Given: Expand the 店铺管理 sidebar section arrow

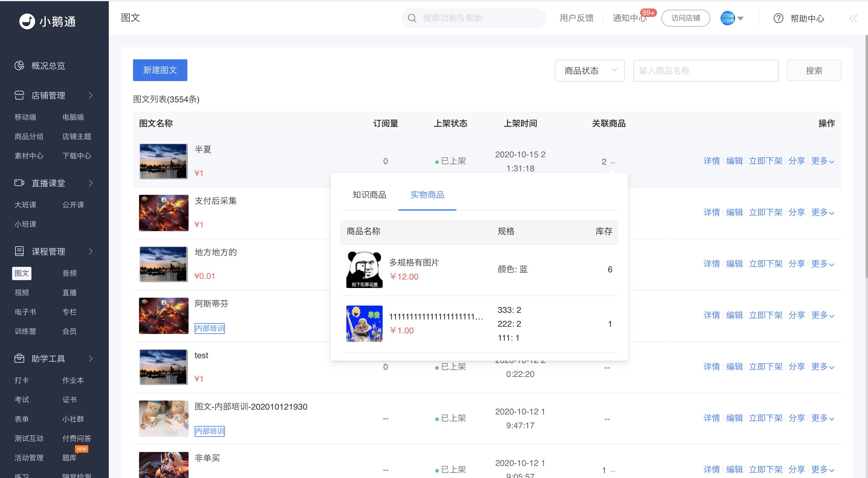Looking at the screenshot, I should pyautogui.click(x=91, y=96).
